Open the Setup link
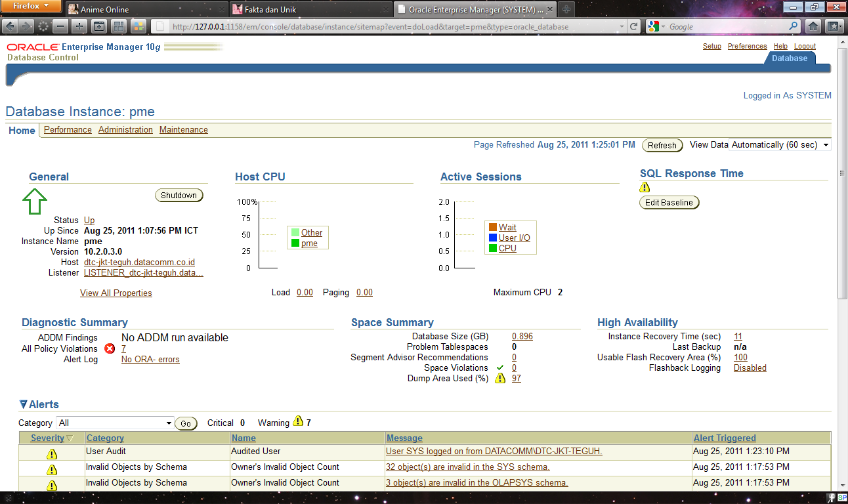Screen dimensions: 848x504 point(712,47)
